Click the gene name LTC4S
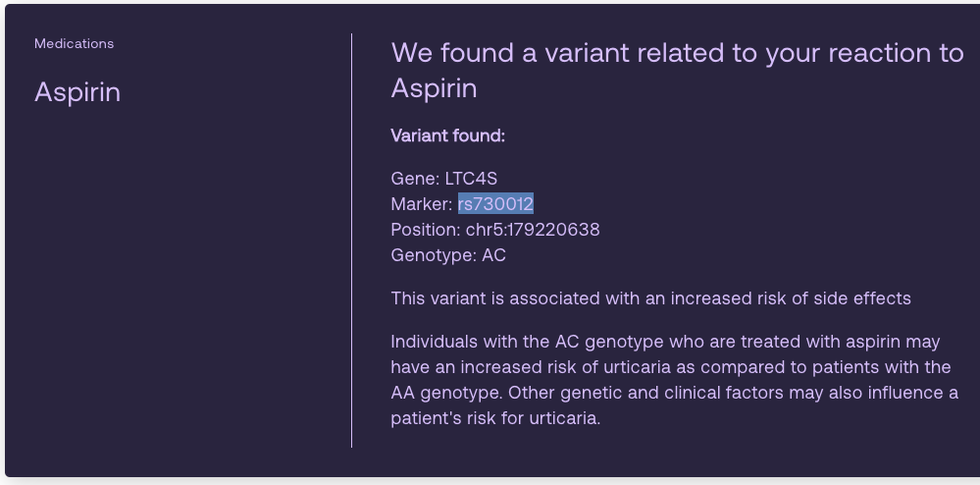 471,179
